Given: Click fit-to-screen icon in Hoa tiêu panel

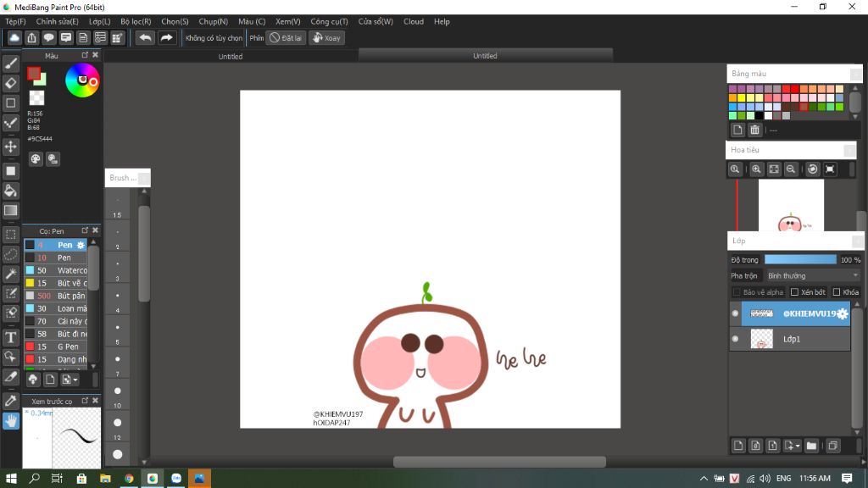Looking at the screenshot, I should (774, 169).
